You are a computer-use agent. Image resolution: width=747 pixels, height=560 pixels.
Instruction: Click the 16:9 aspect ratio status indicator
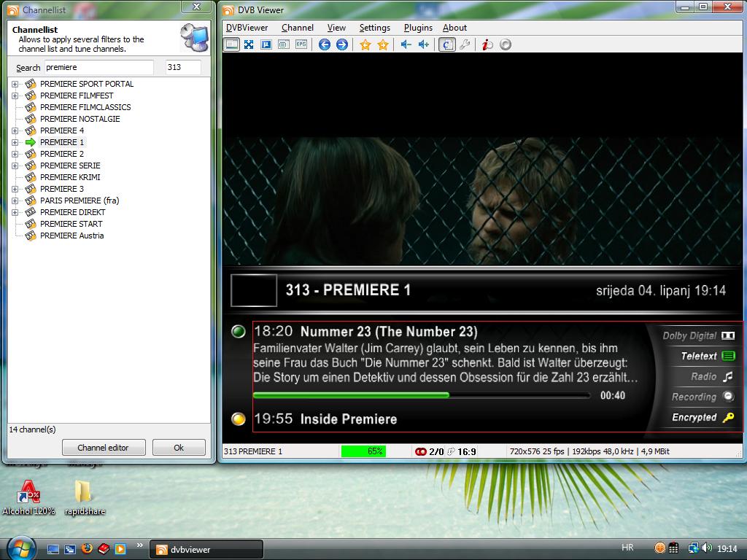tap(466, 451)
